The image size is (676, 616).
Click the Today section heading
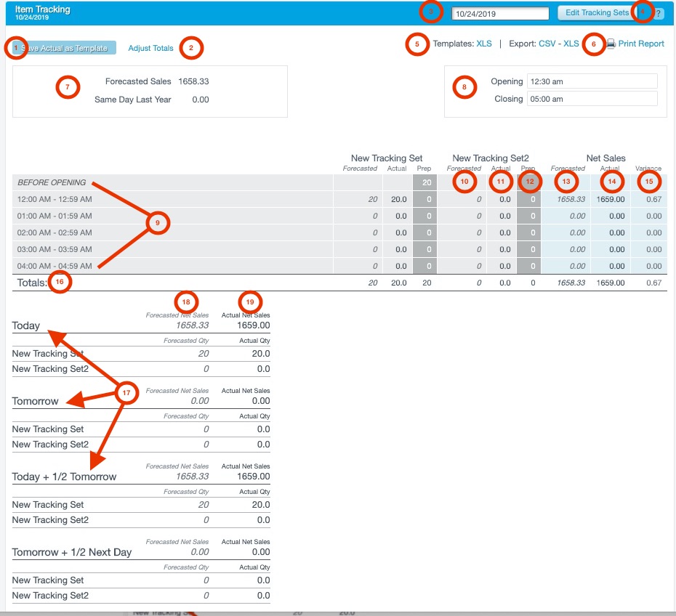click(x=26, y=325)
